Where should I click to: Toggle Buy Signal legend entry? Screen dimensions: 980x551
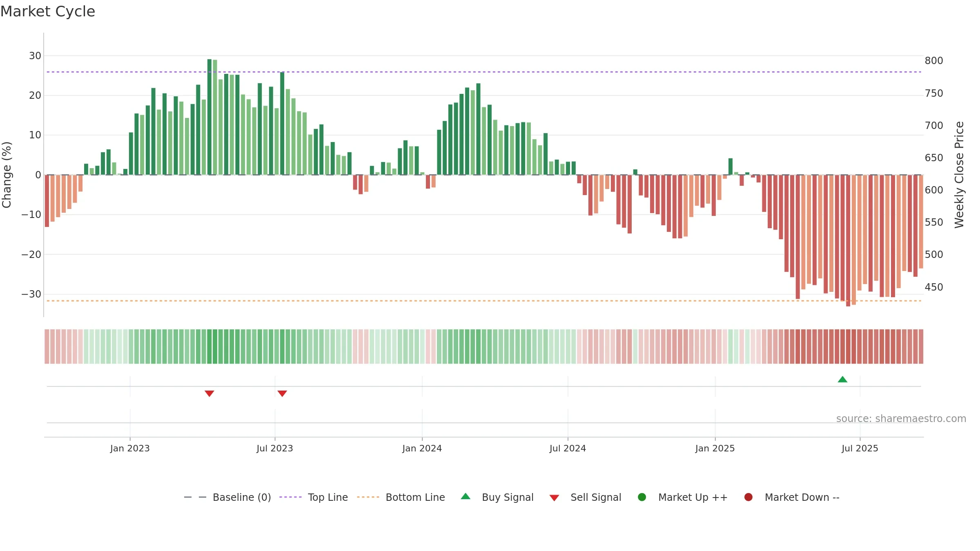coord(497,497)
